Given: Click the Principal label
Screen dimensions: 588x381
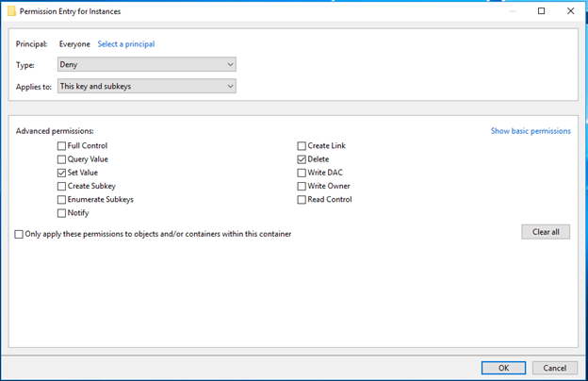Looking at the screenshot, I should point(31,44).
